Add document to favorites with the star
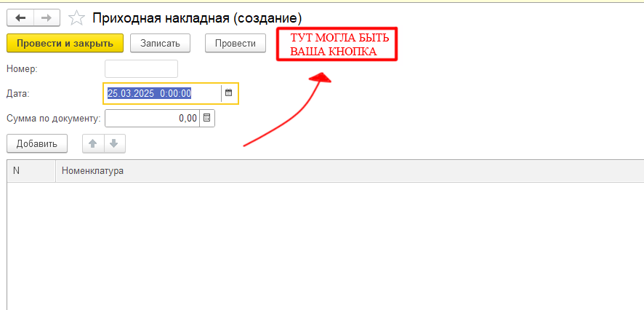644x310 pixels. [x=76, y=18]
